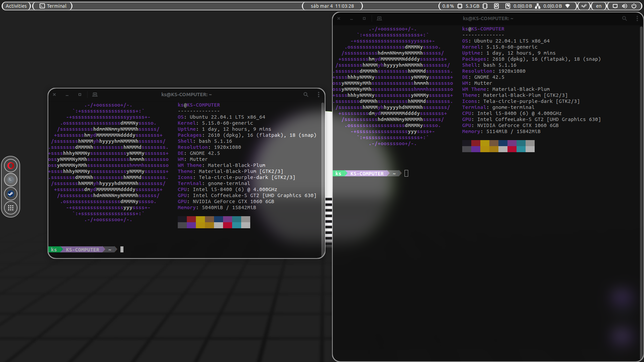Viewport: 644px width, 362px height.
Task: Click the network wired icon in top bar
Action: tap(538, 6)
